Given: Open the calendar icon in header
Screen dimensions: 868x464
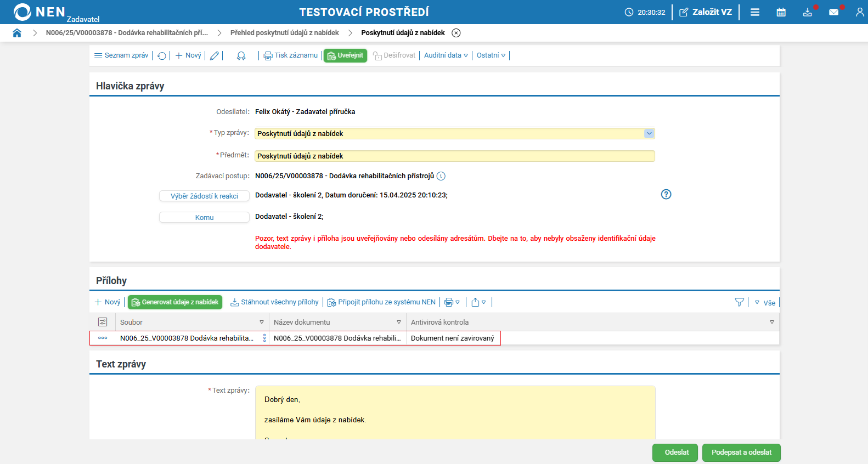Looking at the screenshot, I should (x=781, y=12).
